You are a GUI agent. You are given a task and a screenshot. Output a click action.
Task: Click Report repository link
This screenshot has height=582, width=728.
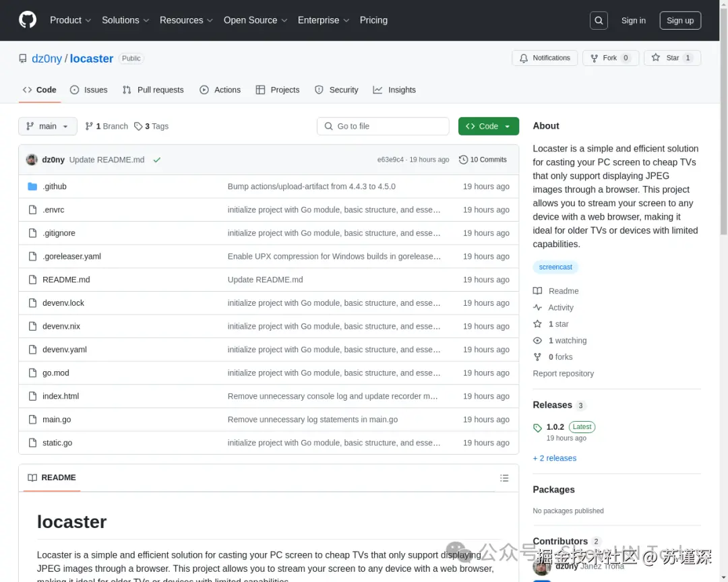[x=563, y=374]
